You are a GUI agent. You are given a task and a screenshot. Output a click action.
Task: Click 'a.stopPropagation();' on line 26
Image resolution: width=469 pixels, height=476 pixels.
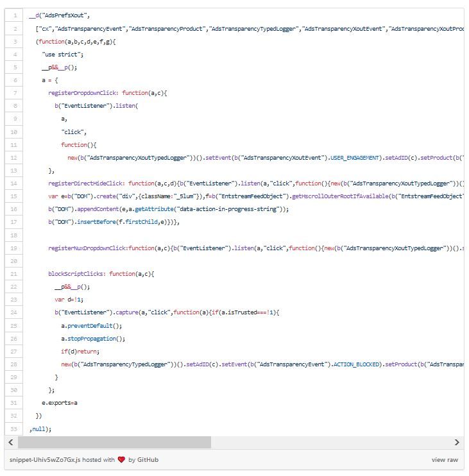93,339
